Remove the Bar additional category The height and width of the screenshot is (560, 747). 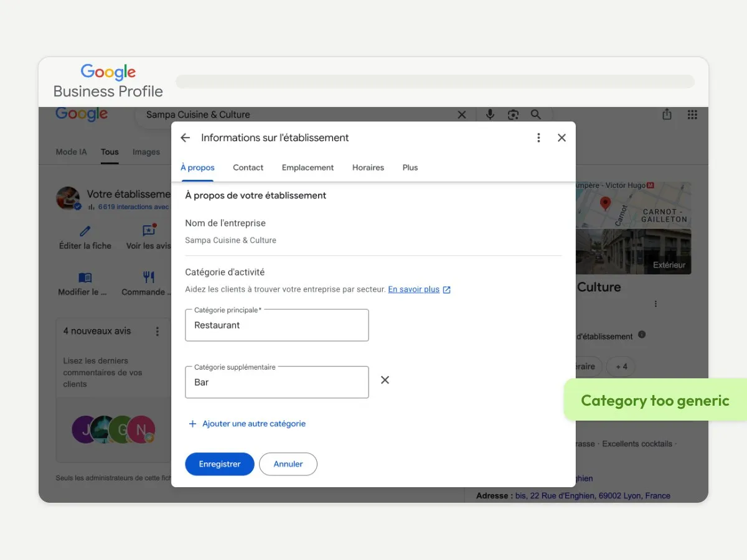tap(385, 380)
